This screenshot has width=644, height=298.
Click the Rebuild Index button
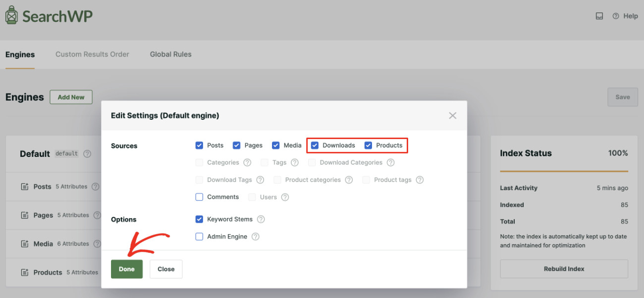564,269
